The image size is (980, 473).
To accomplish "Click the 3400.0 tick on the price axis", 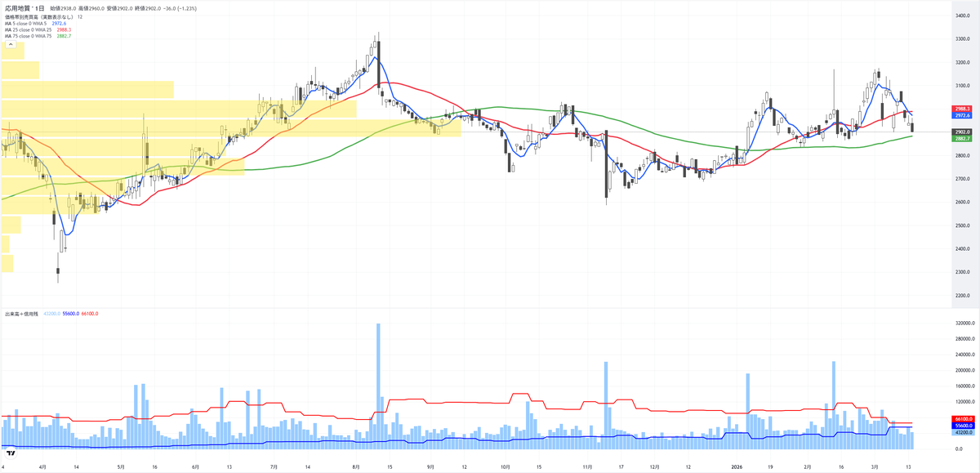I will (961, 16).
